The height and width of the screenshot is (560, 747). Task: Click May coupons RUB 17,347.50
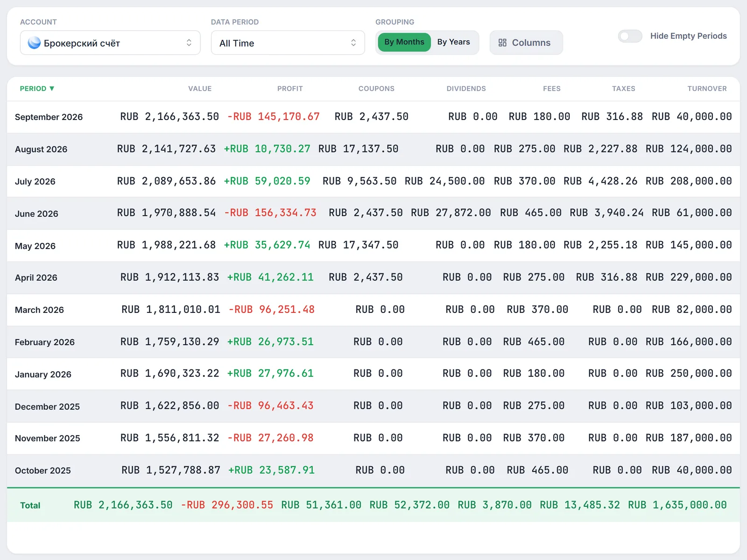[358, 245]
